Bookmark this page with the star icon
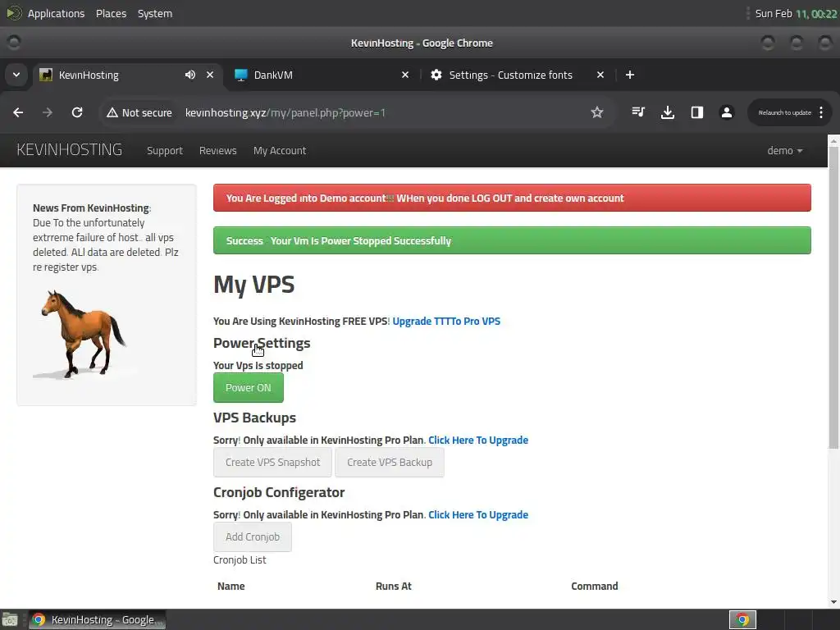 597,112
